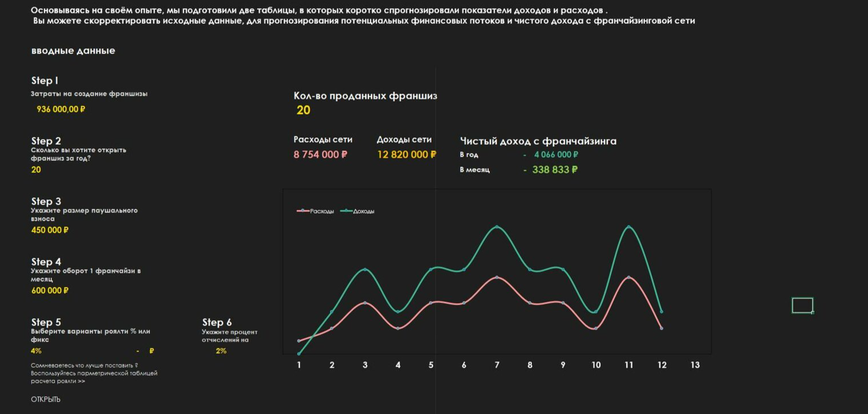Click the Доходы line point at month 7
The image size is (868, 414).
[497, 227]
